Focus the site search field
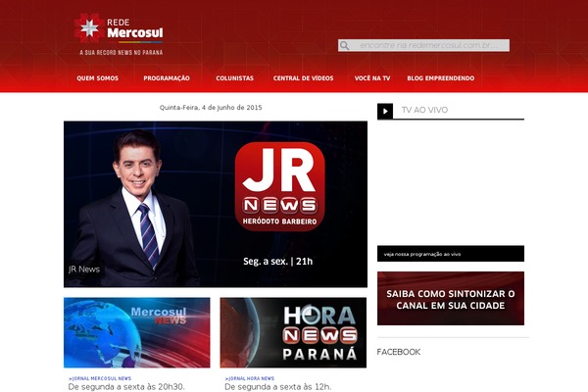The width and height of the screenshot is (588, 392). pos(423,45)
